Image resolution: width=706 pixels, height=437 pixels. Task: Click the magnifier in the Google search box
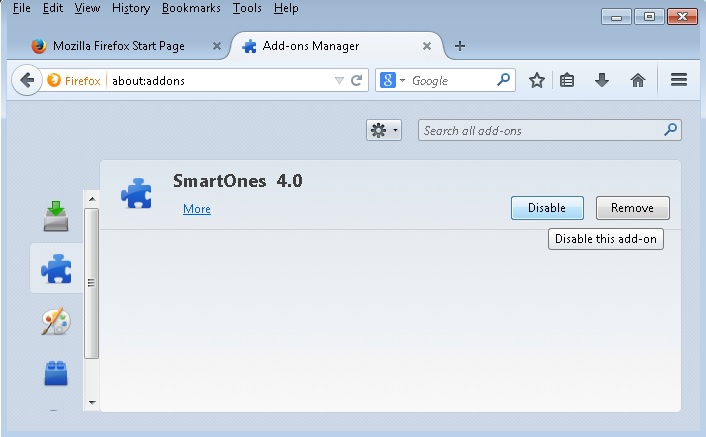503,80
